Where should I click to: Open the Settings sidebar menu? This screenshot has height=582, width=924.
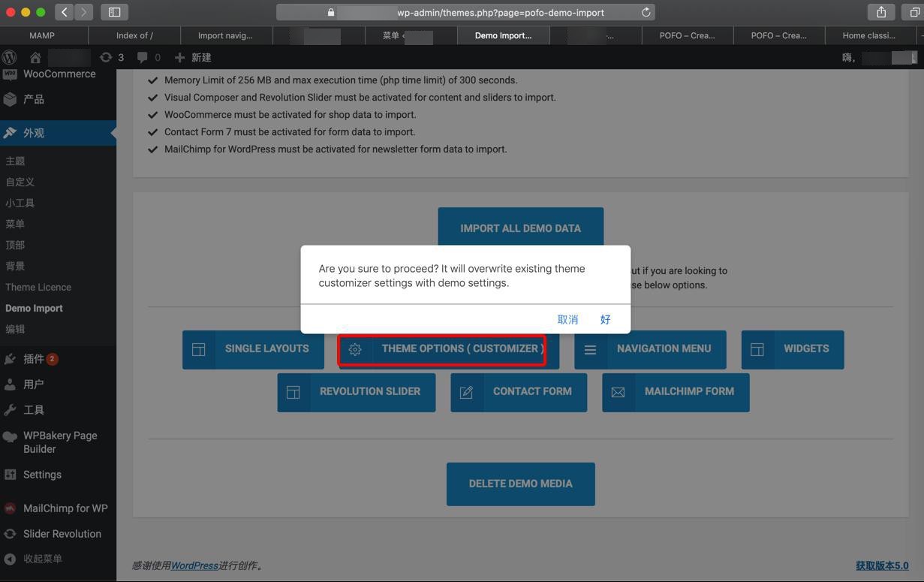click(58, 475)
